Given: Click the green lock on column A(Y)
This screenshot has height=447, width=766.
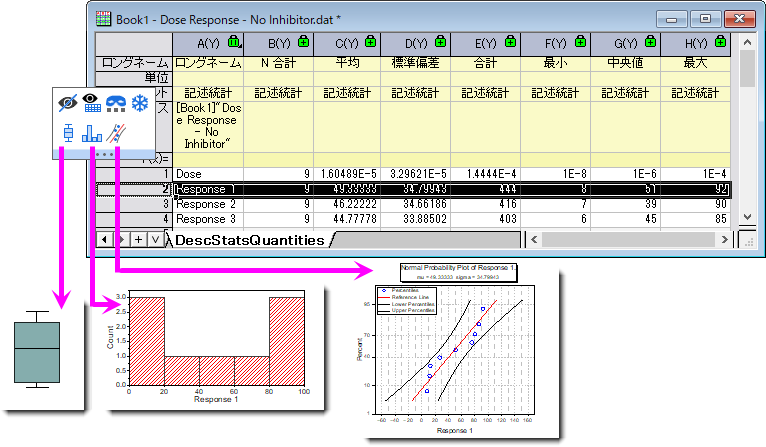Looking at the screenshot, I should tap(234, 42).
